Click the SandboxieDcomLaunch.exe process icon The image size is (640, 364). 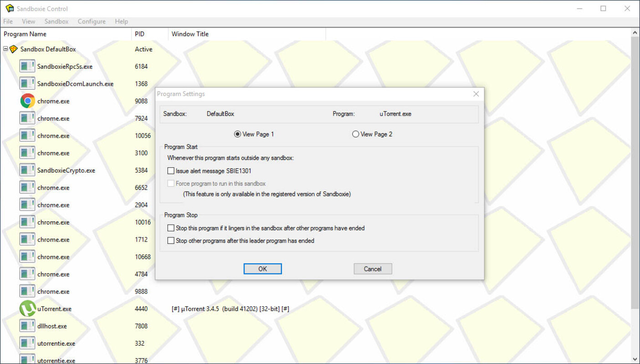(27, 84)
